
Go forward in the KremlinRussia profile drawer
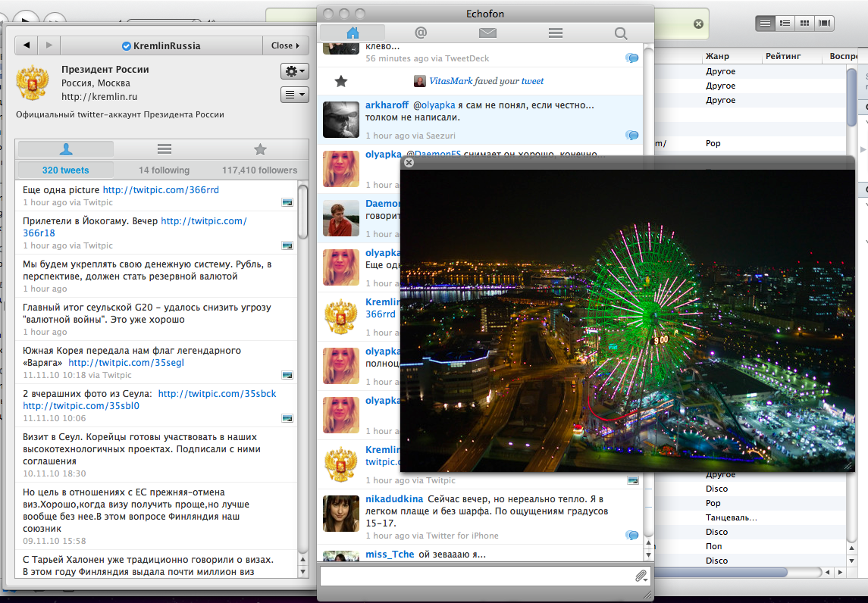coord(49,45)
